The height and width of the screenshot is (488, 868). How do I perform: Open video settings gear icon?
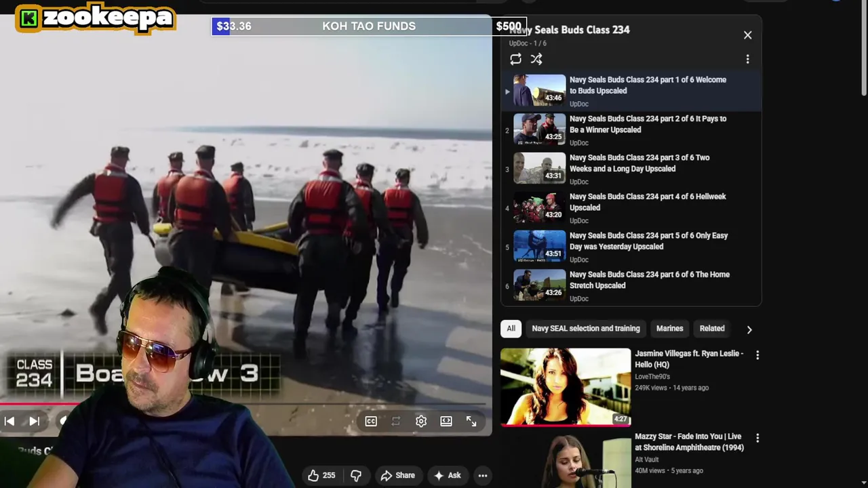421,421
